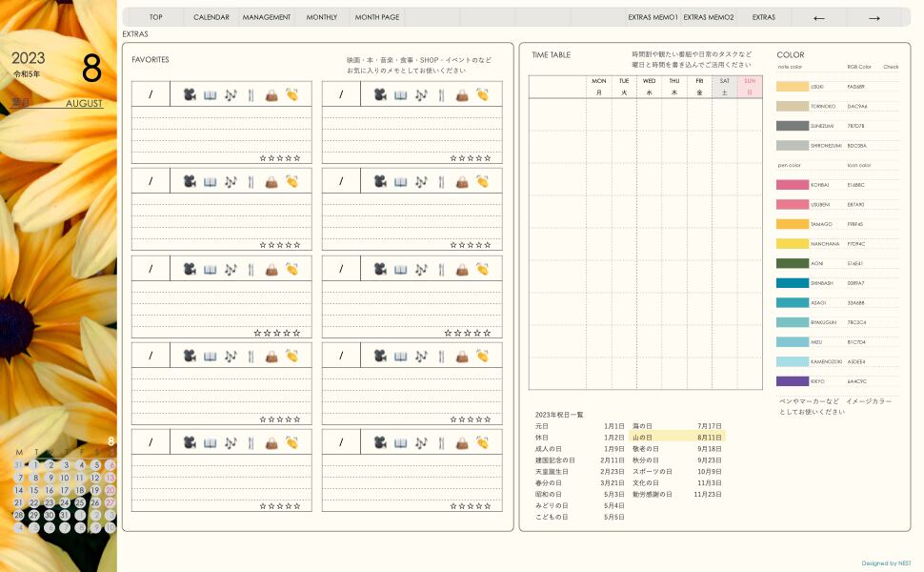The height and width of the screenshot is (572, 924).
Task: Pick the KOHBAI pink color swatch
Action: (x=793, y=185)
